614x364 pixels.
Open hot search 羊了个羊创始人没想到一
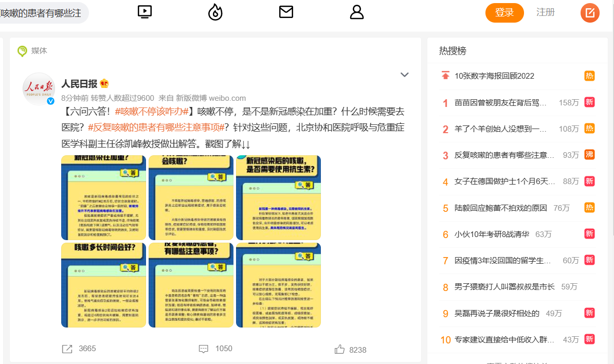coord(500,129)
